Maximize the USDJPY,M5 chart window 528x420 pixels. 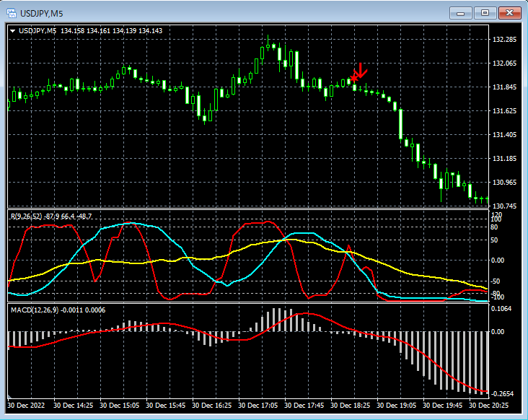[485, 13]
